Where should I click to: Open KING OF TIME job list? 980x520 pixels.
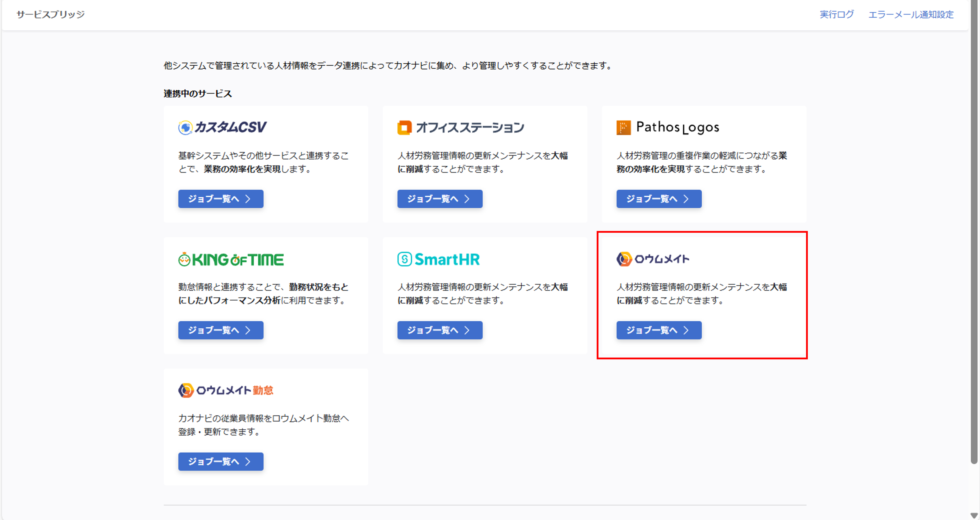(221, 330)
